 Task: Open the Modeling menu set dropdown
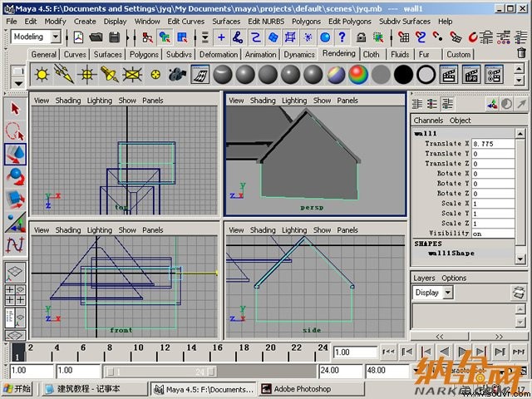pos(56,37)
